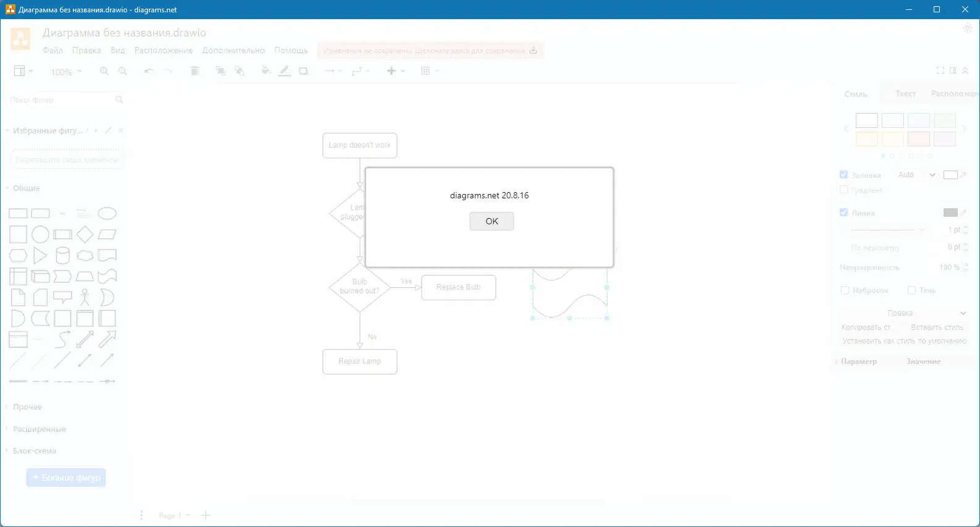Redo the last undone action
The image size is (980, 527).
point(167,71)
